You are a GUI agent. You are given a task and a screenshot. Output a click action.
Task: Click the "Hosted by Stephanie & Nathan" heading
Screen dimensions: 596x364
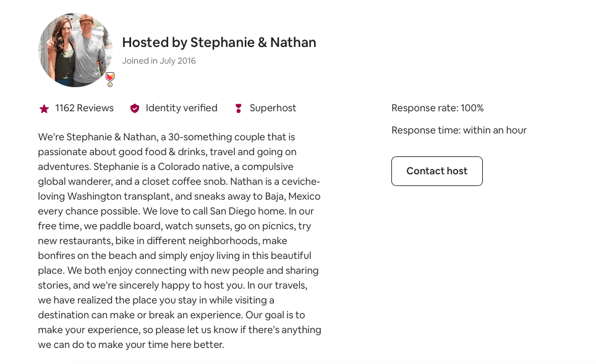[219, 42]
